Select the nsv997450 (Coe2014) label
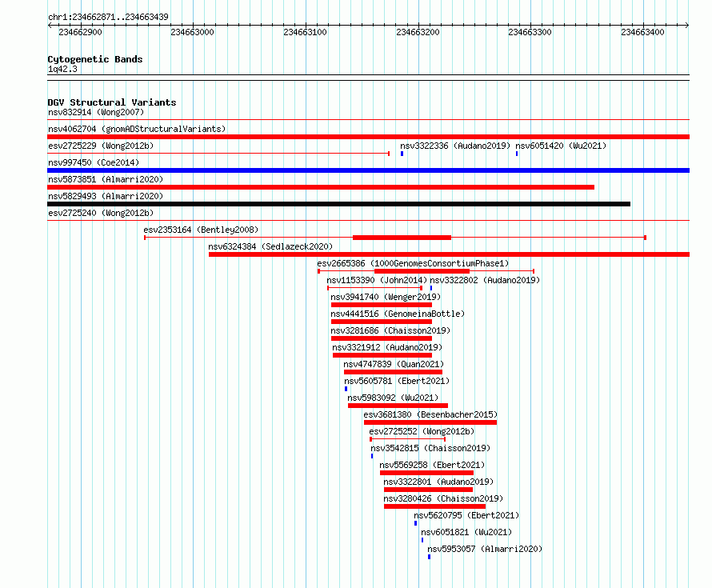Image resolution: width=712 pixels, height=588 pixels. click(x=94, y=162)
